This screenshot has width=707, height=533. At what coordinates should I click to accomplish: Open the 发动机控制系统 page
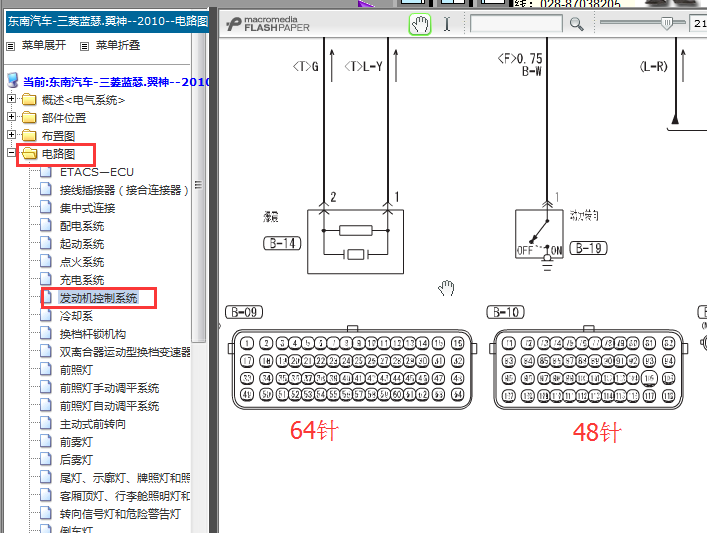tap(98, 298)
